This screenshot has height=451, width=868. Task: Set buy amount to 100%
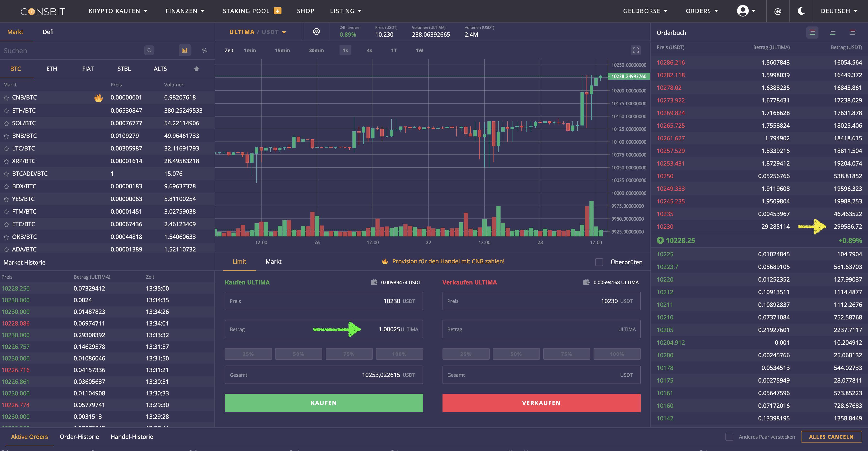pyautogui.click(x=399, y=354)
